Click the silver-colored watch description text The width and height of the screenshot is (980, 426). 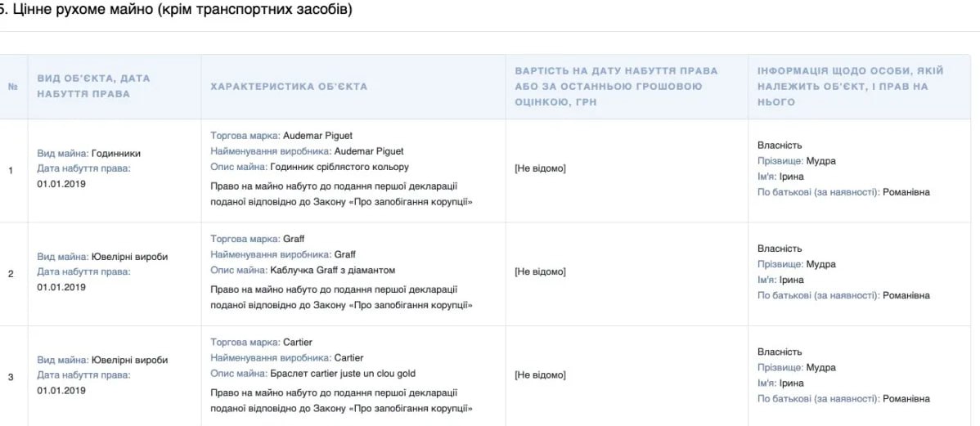coord(339,167)
